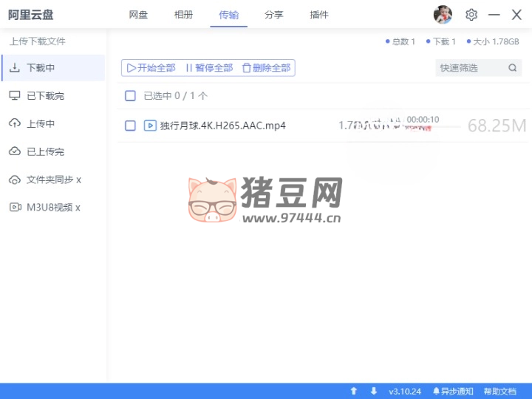Open the 插件 plugins tab
532x399 pixels.
319,15
